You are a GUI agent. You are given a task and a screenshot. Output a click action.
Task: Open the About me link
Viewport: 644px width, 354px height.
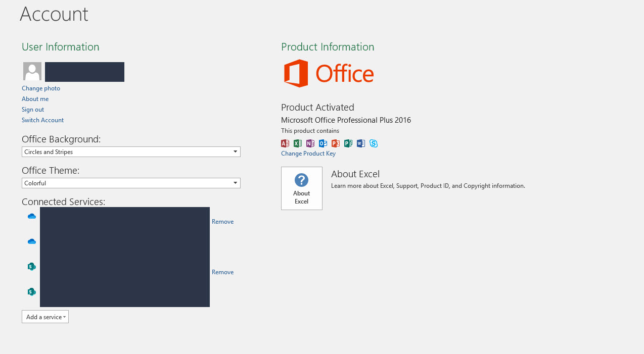pyautogui.click(x=35, y=99)
